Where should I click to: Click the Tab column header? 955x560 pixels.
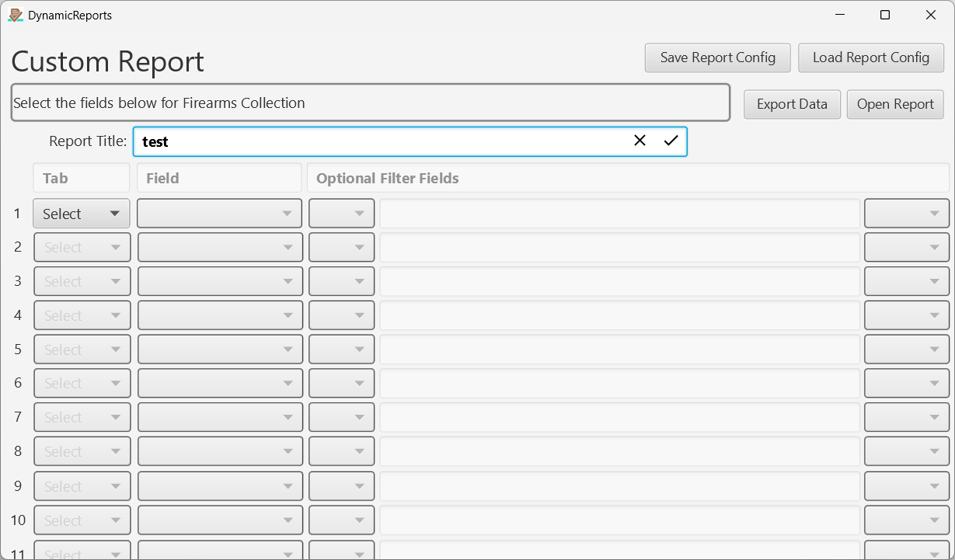[x=82, y=178]
